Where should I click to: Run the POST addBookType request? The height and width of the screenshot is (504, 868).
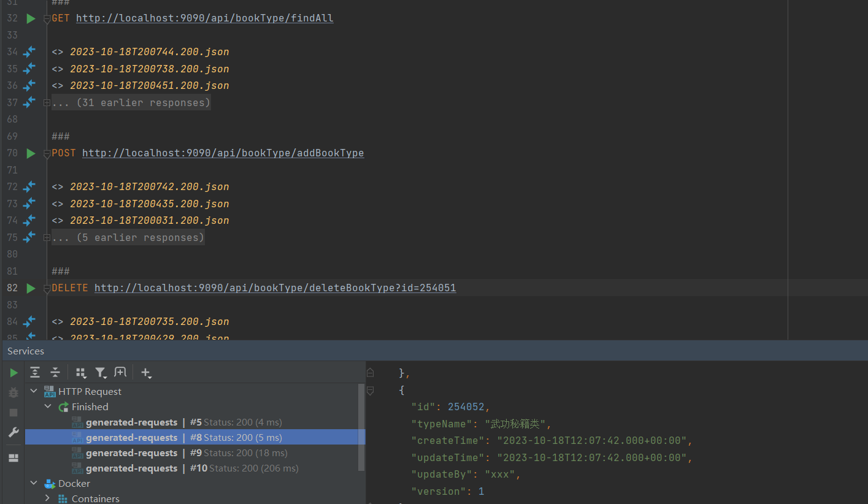pos(31,153)
